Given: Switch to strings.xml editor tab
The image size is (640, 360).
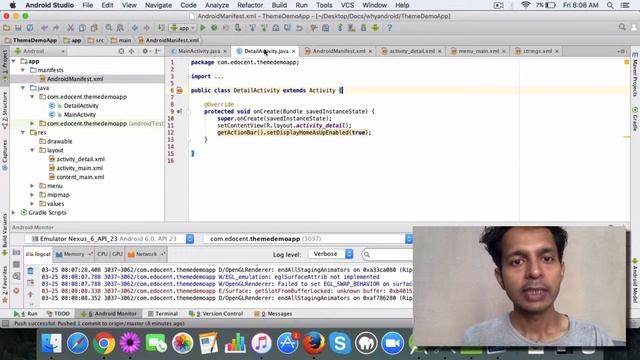Looking at the screenshot, I should (x=537, y=51).
